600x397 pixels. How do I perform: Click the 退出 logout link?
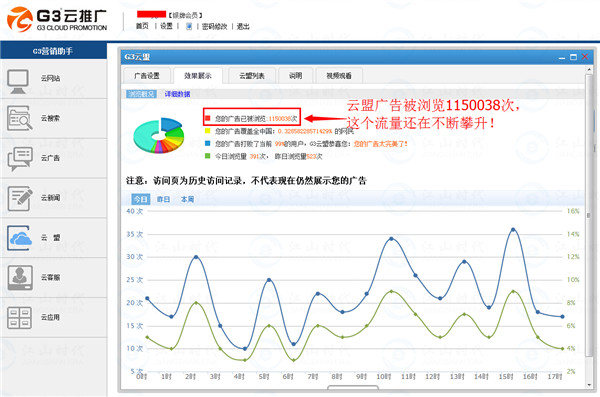click(x=243, y=26)
